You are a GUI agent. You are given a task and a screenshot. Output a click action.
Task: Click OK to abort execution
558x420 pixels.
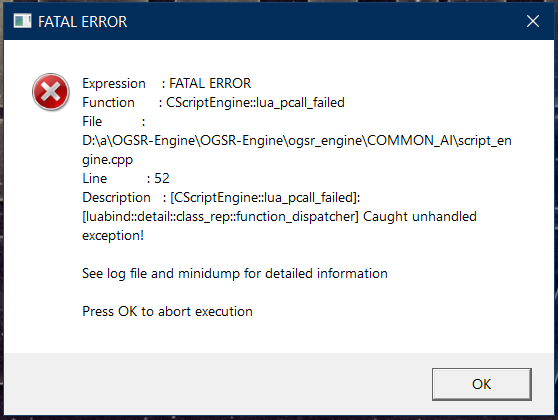click(481, 384)
